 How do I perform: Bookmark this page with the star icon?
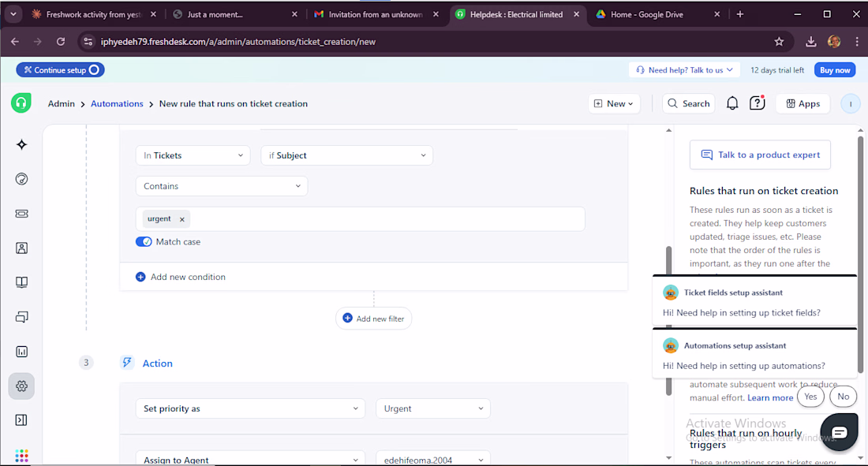(x=779, y=42)
